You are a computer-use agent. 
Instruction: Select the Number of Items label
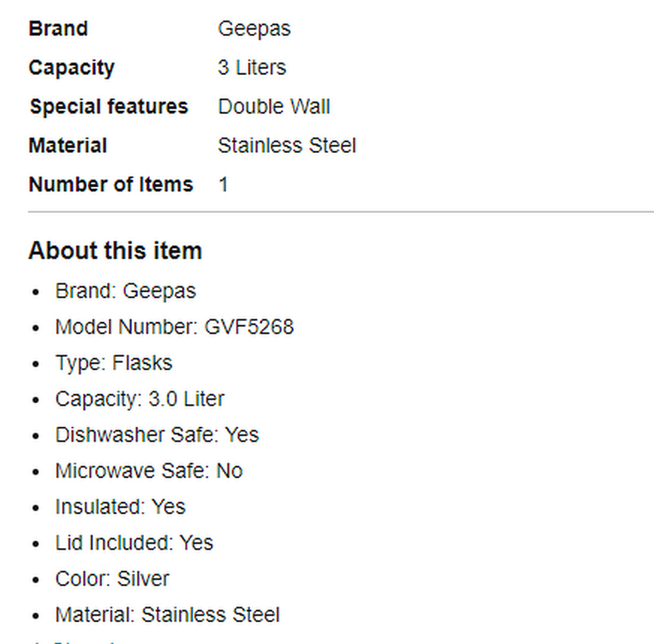click(x=111, y=185)
